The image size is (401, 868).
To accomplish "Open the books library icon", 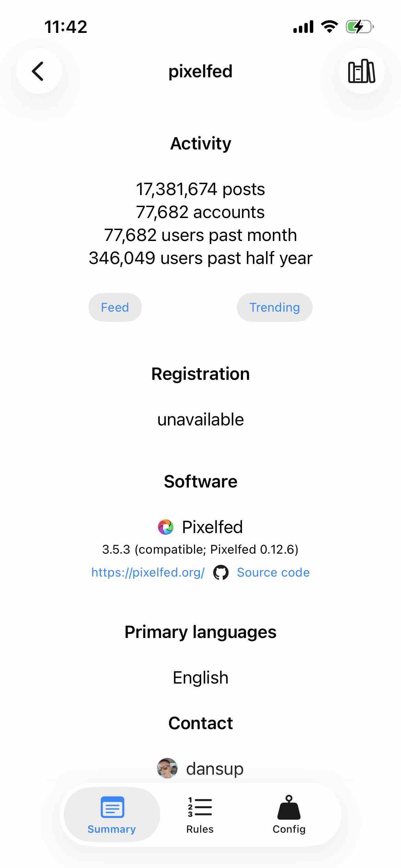I will point(362,71).
